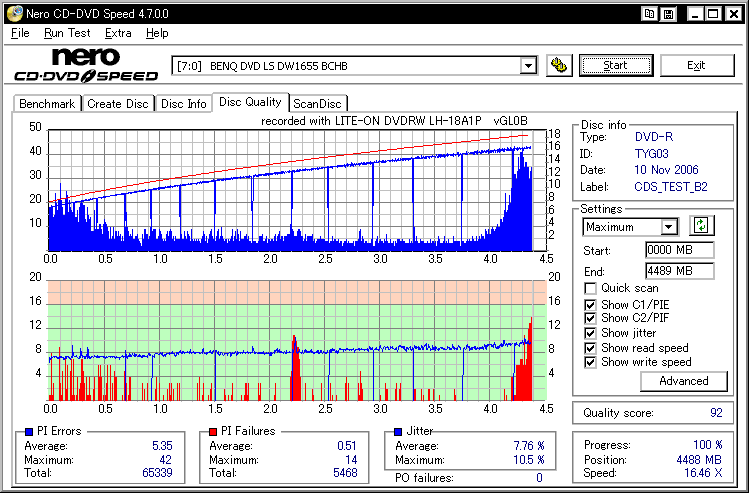Click the Quality score value 92
Image resolution: width=749 pixels, height=493 pixels.
tap(716, 413)
